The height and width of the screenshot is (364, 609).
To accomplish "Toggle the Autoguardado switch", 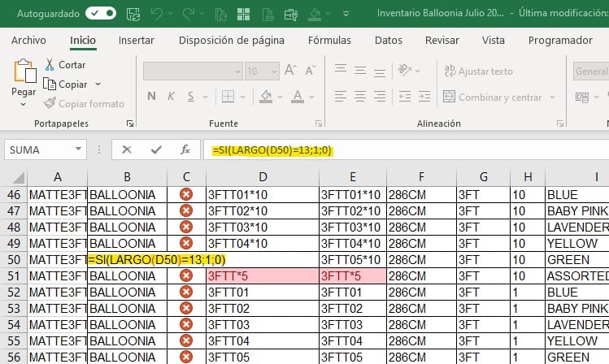I will click(x=100, y=14).
